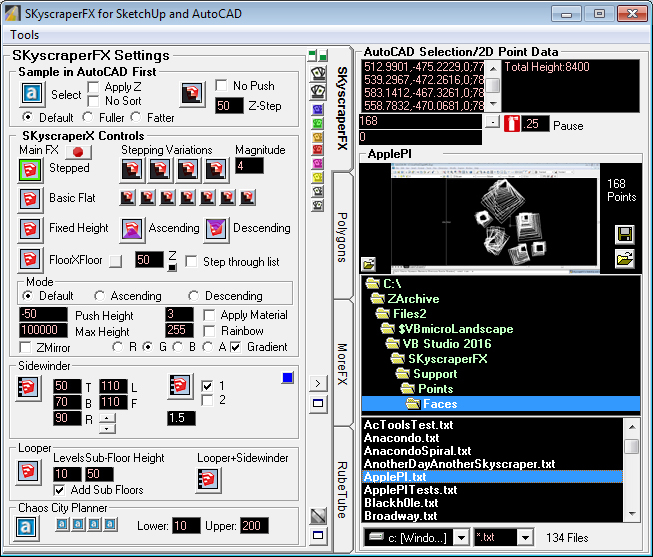Switch to the RubeTube tab
This screenshot has height=557, width=653.
[x=342, y=490]
